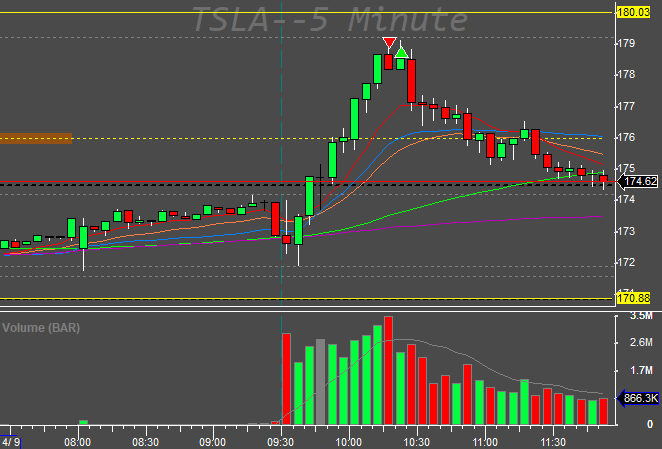Screen dimensions: 662x449
Task: Click the 1.7M volume axis label
Action: click(641, 370)
